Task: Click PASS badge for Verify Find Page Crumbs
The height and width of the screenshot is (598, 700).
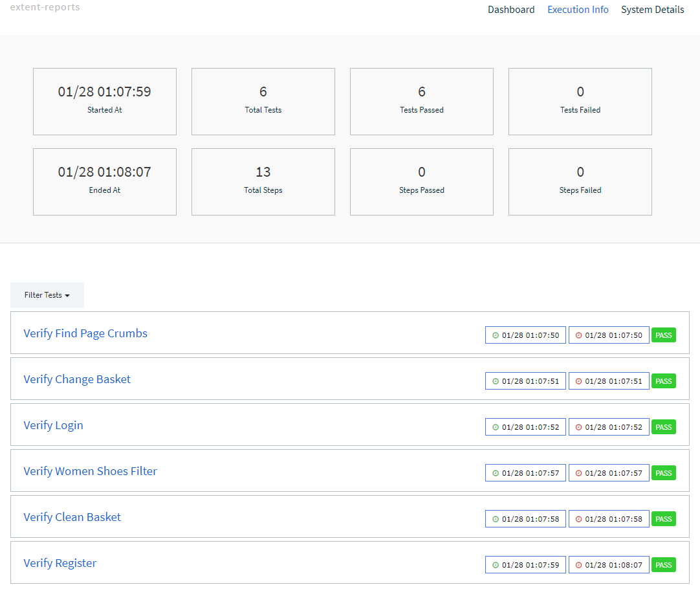Action: point(663,335)
